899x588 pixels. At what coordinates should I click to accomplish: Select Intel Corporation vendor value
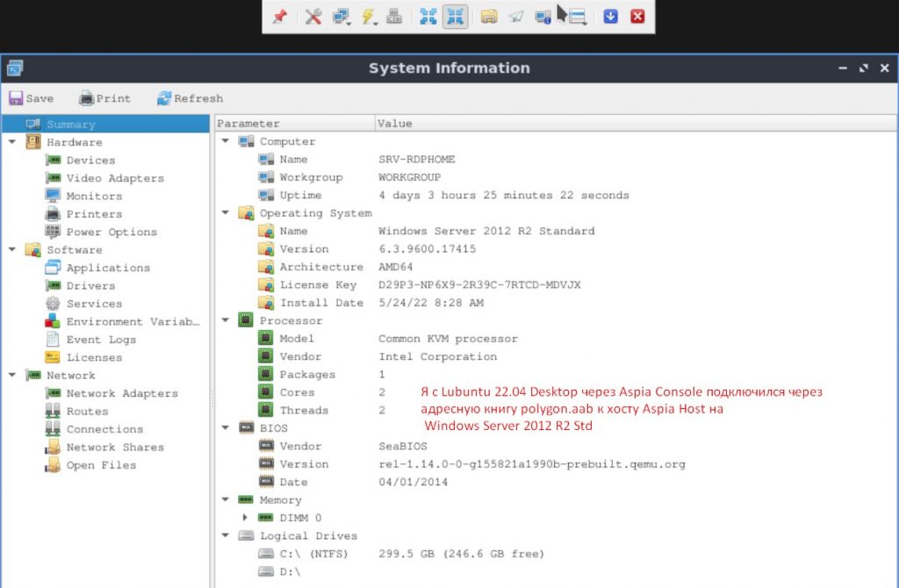click(x=438, y=356)
